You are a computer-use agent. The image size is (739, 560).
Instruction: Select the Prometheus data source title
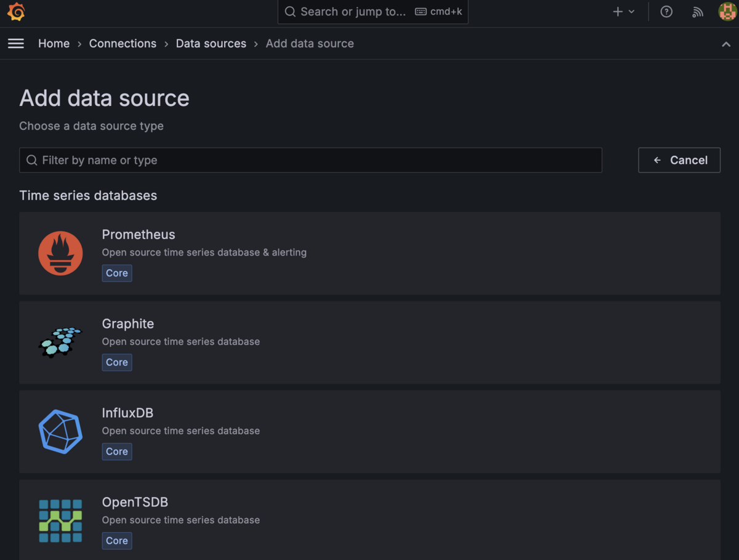[139, 235]
